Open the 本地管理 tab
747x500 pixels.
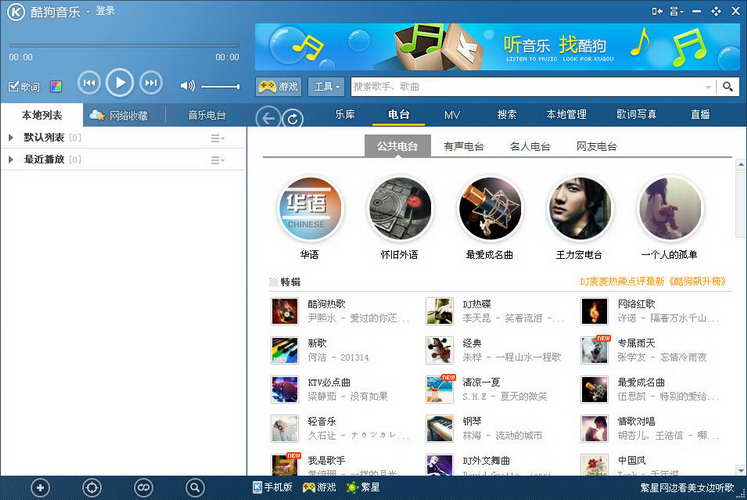pyautogui.click(x=566, y=114)
